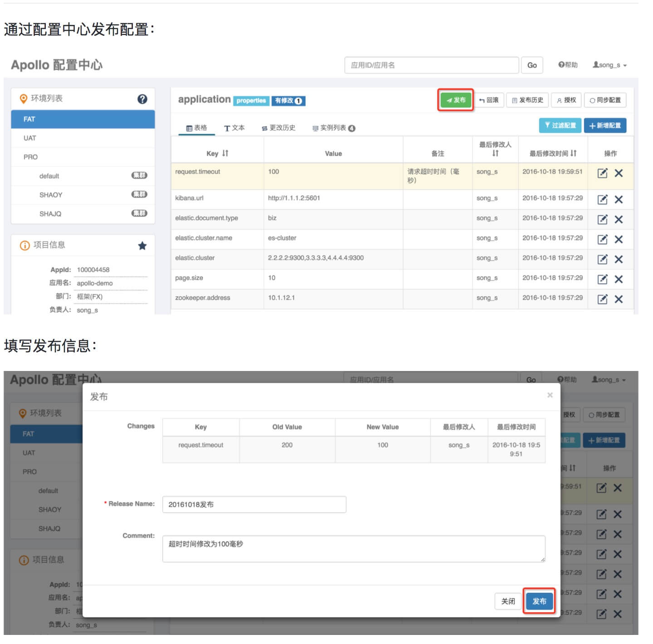
Task: Select UAT environment on the undimmed page
Action: click(83, 138)
